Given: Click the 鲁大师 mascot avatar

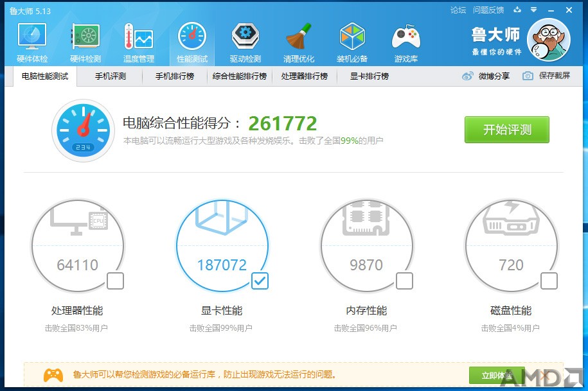Looking at the screenshot, I should click(x=549, y=39).
